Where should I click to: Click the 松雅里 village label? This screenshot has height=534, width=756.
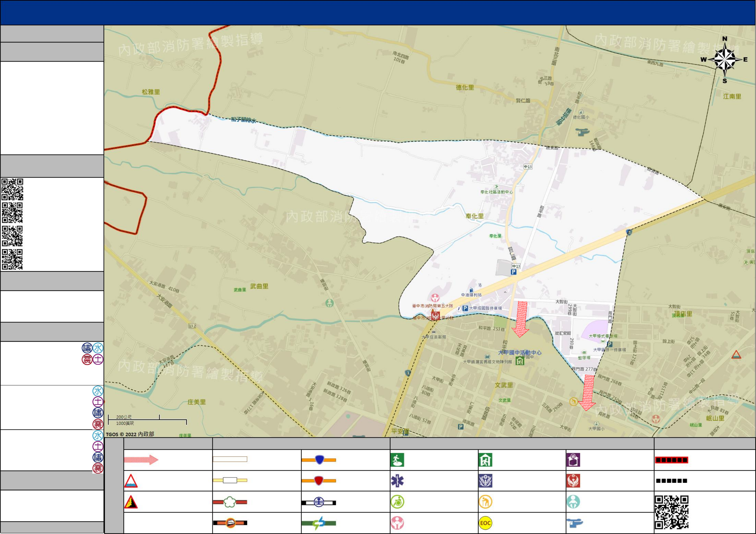[151, 92]
